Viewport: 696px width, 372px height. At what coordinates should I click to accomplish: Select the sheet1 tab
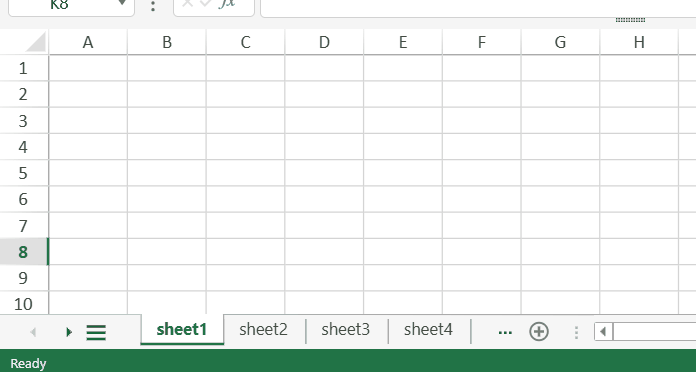pos(182,329)
